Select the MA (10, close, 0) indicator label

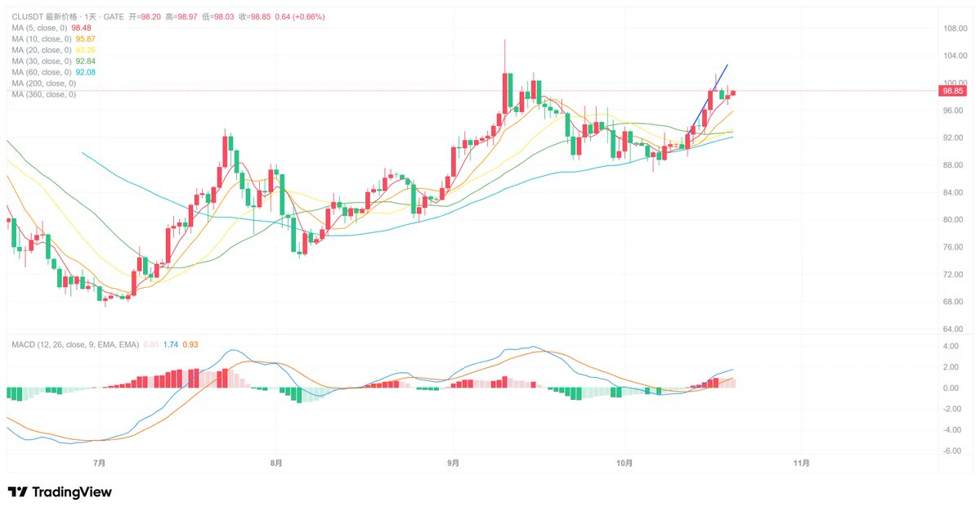[41, 39]
